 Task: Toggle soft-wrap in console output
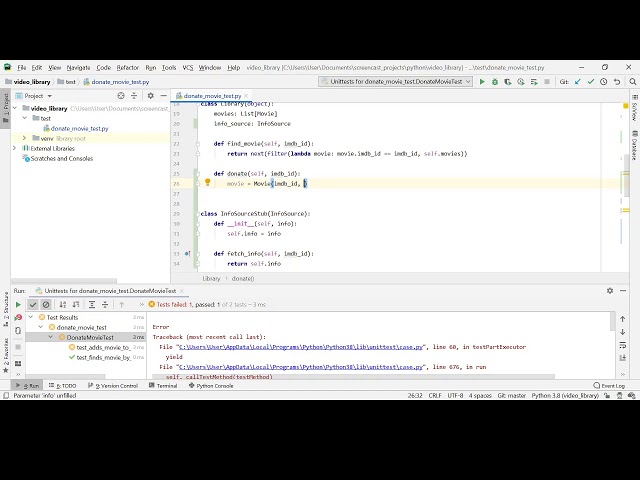[x=622, y=345]
